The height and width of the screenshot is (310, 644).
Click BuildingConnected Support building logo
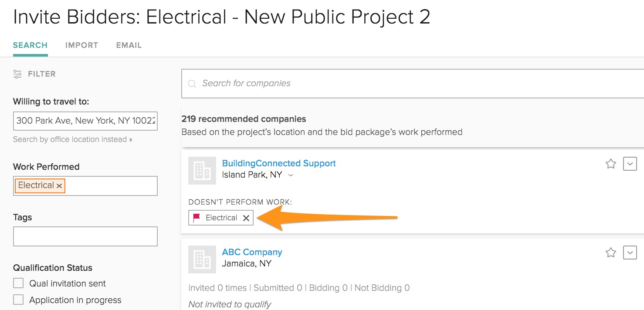(202, 171)
